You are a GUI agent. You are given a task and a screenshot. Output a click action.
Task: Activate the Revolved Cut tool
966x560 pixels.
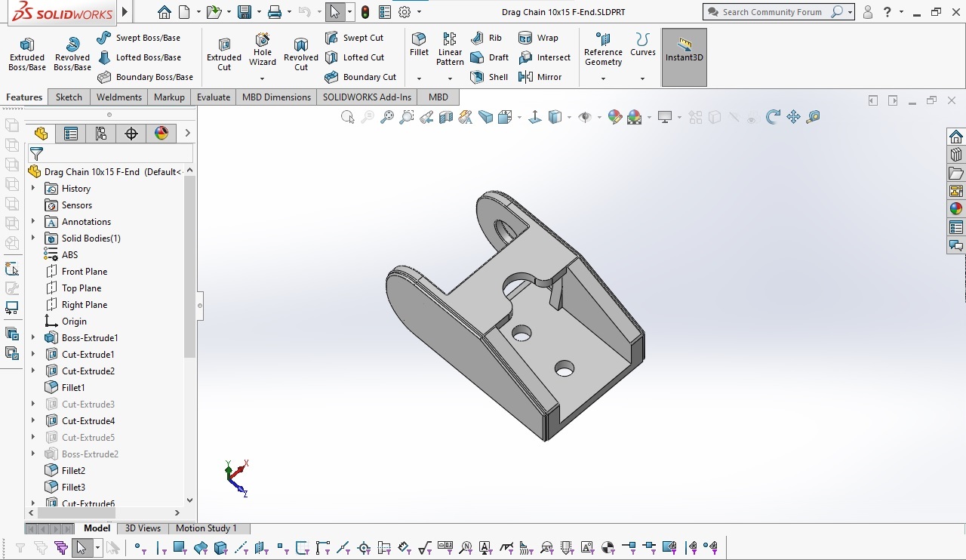click(x=301, y=54)
